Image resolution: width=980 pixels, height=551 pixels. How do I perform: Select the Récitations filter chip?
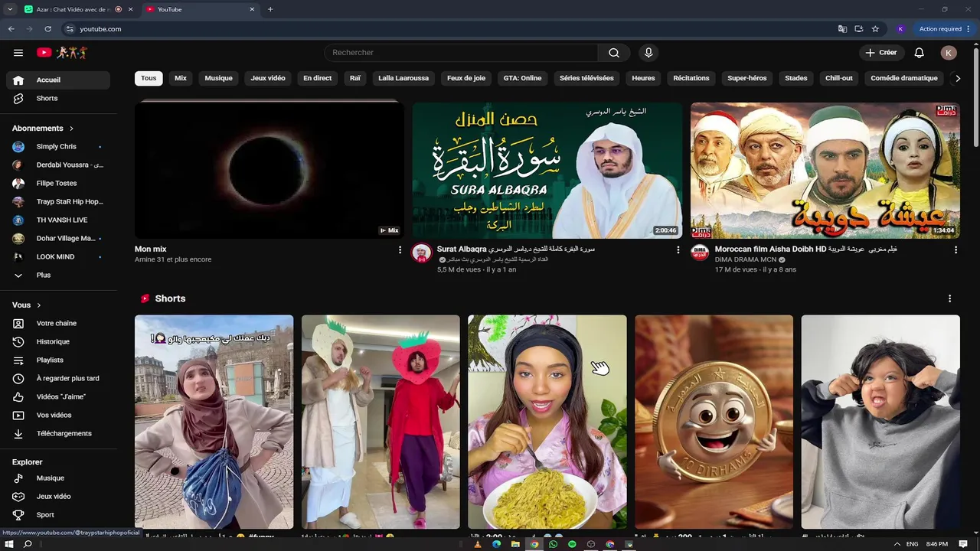click(x=691, y=78)
